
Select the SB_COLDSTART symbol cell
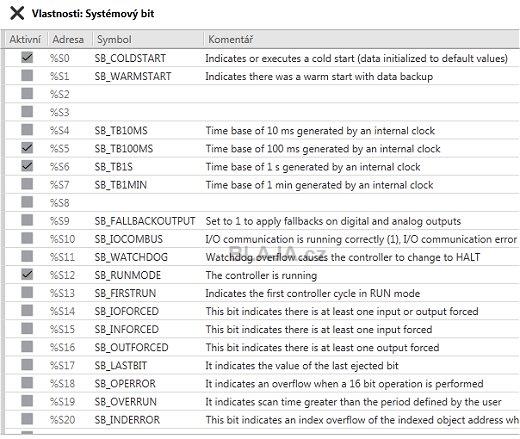(130, 58)
